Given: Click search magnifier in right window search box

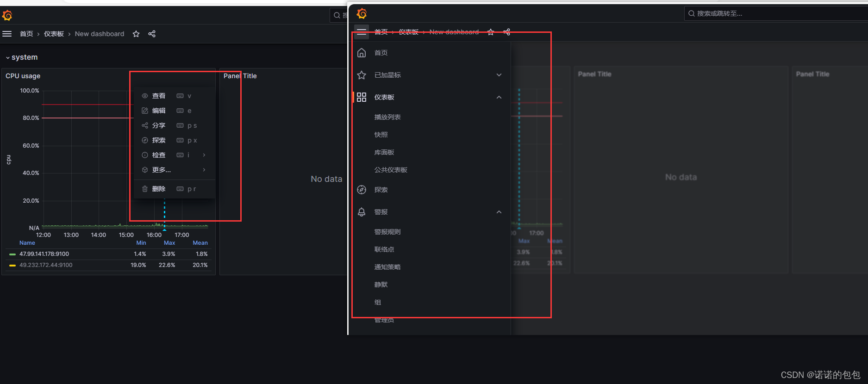Looking at the screenshot, I should click(x=691, y=13).
